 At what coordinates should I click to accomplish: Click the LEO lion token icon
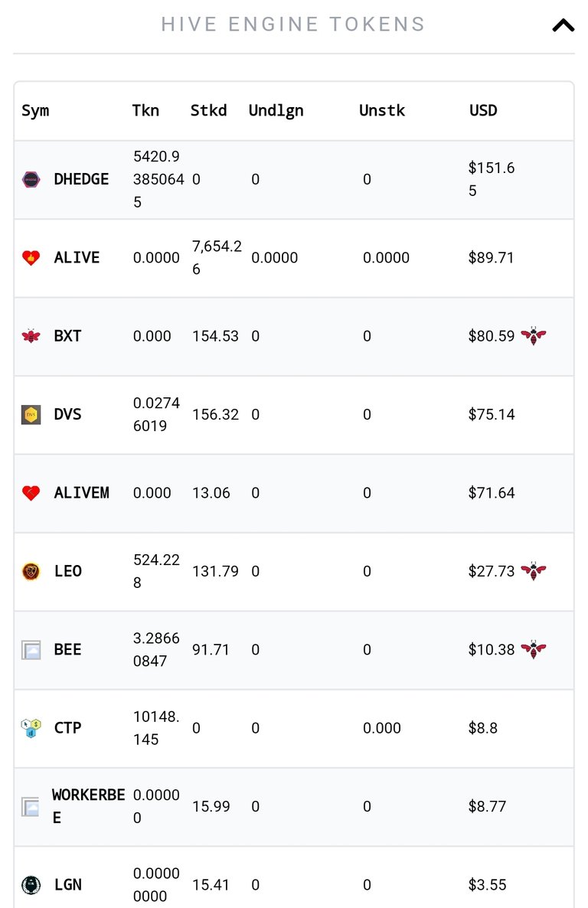31,572
